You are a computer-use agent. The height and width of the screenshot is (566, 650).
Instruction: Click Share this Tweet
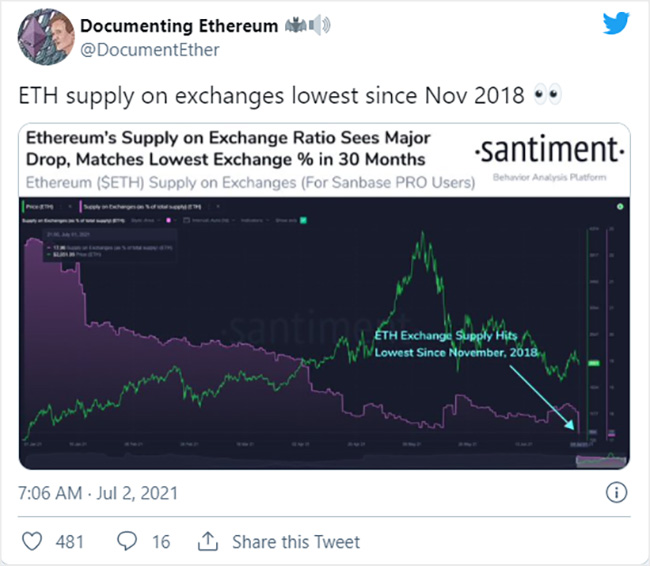(x=296, y=542)
